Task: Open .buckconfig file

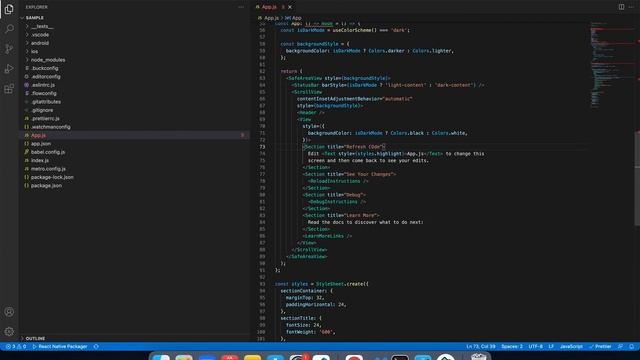Action: tap(44, 68)
